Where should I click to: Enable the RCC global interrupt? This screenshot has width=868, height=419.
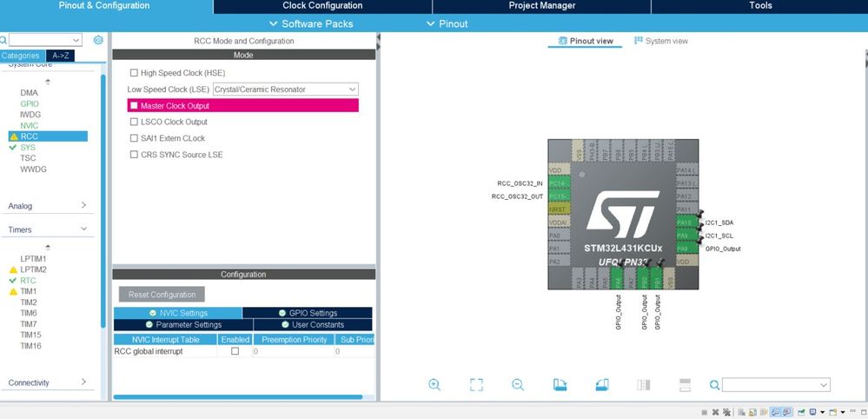click(x=235, y=351)
